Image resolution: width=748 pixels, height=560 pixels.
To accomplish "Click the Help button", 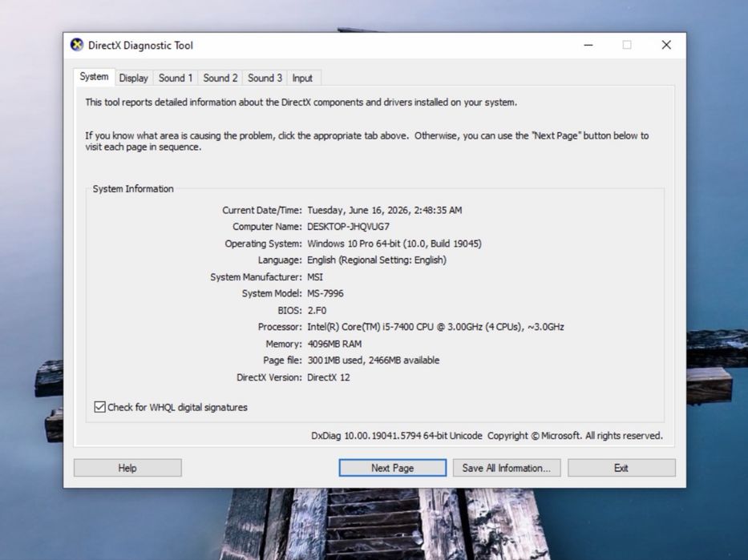I will [127, 468].
